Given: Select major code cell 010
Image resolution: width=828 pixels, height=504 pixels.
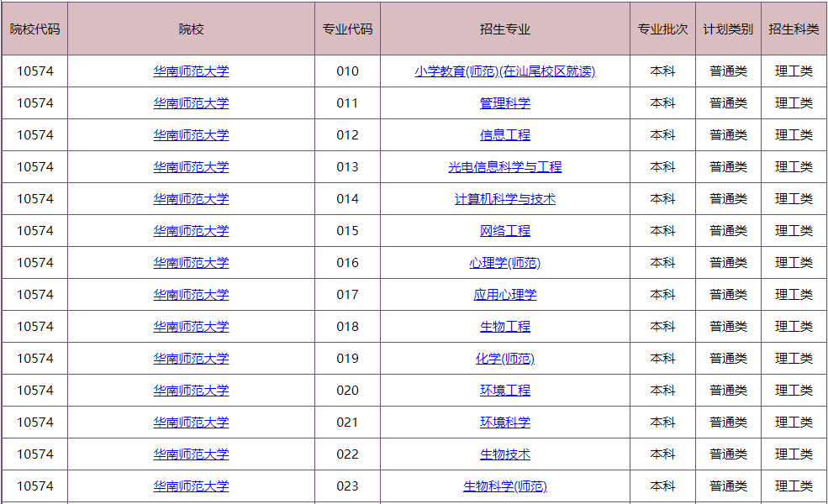Looking at the screenshot, I should coord(347,71).
